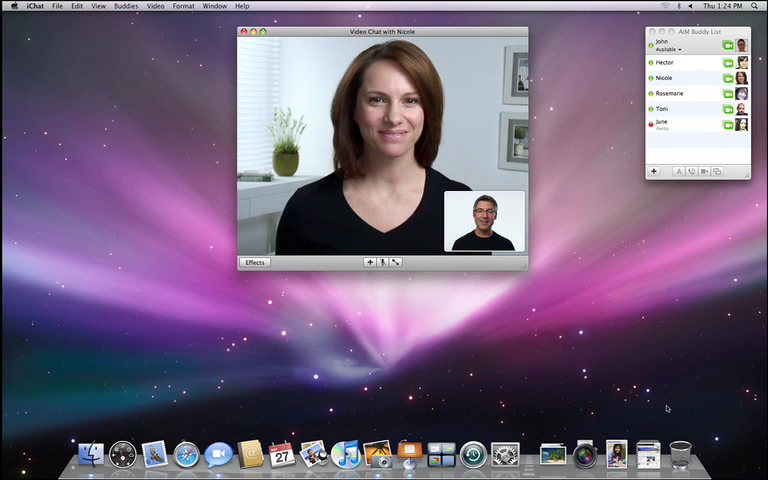This screenshot has height=480, width=768.
Task: Launch Keynote from the Dock
Action: (409, 455)
